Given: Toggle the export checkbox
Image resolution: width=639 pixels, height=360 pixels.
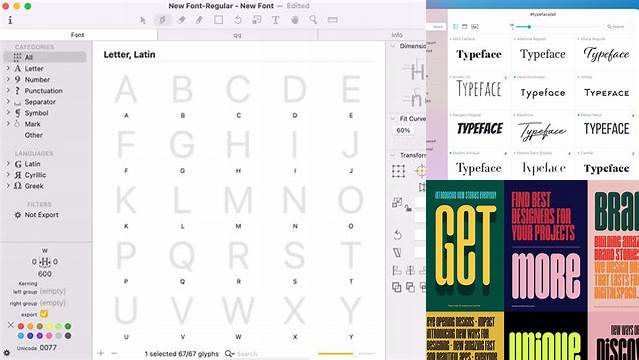Looking at the screenshot, I should pos(44,314).
